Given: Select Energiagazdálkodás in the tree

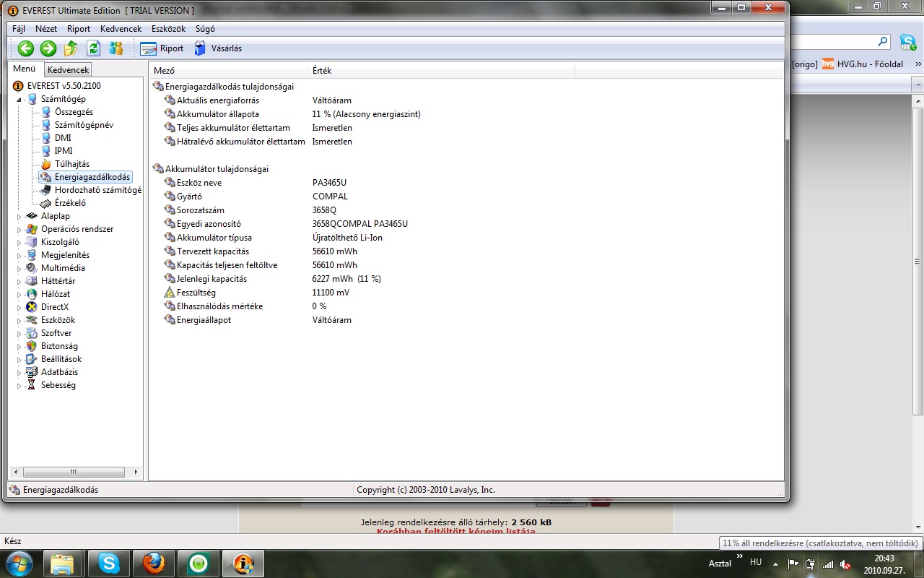Looking at the screenshot, I should (92, 177).
